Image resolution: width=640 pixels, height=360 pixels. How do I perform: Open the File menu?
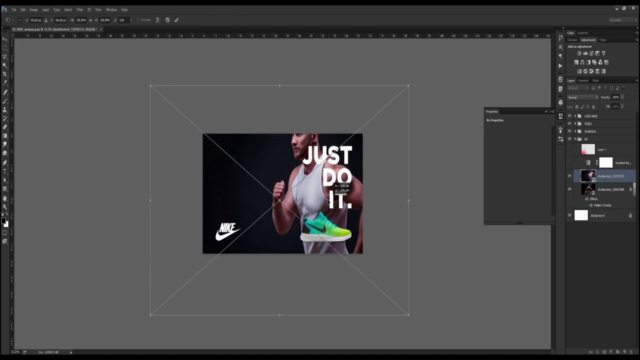point(14,10)
